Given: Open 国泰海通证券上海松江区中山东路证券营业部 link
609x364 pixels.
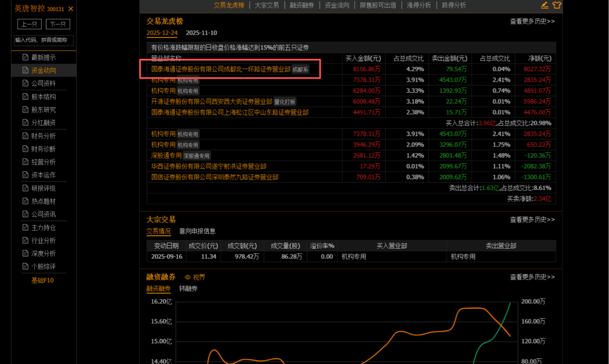Looking at the screenshot, I should tap(230, 112).
